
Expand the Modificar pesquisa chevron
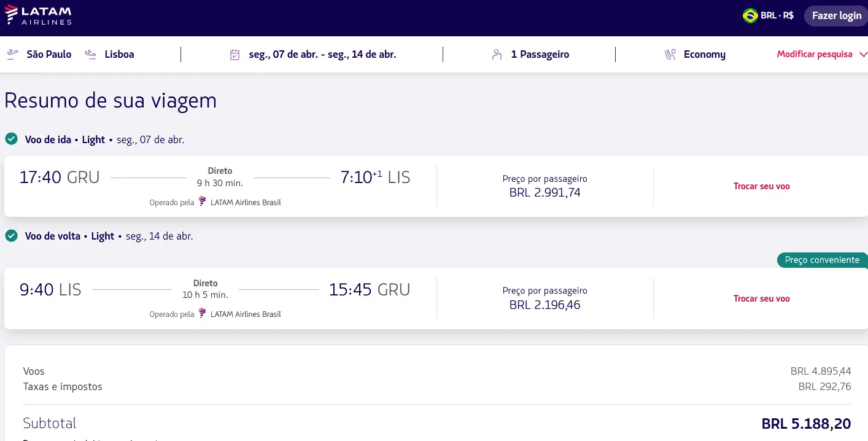[x=863, y=55]
